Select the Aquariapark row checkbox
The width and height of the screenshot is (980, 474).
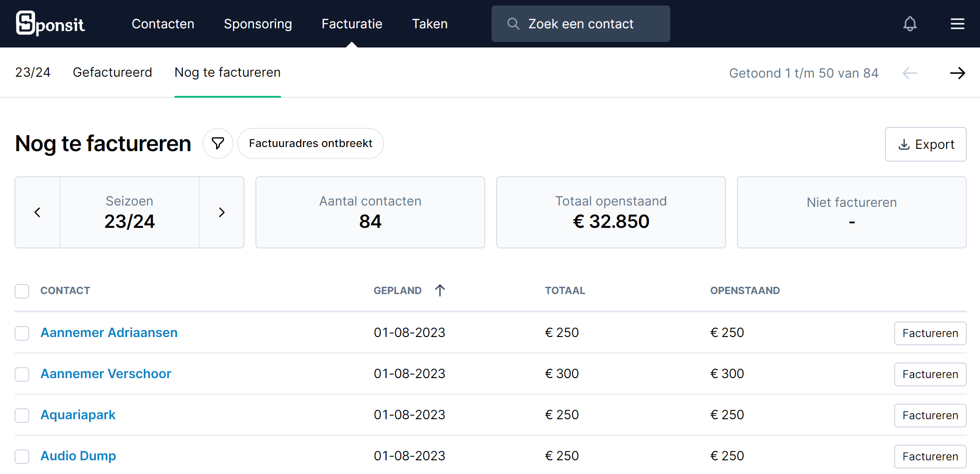pyautogui.click(x=22, y=415)
